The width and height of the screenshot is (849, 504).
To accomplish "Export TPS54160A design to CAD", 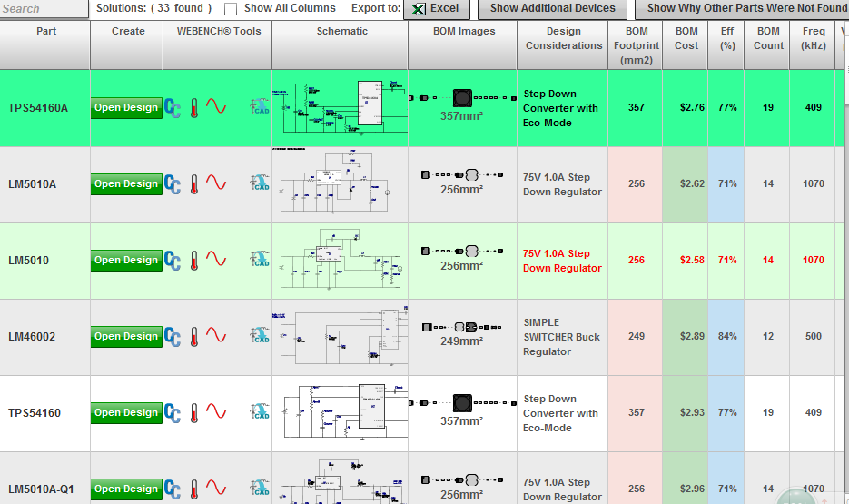I will [x=260, y=106].
